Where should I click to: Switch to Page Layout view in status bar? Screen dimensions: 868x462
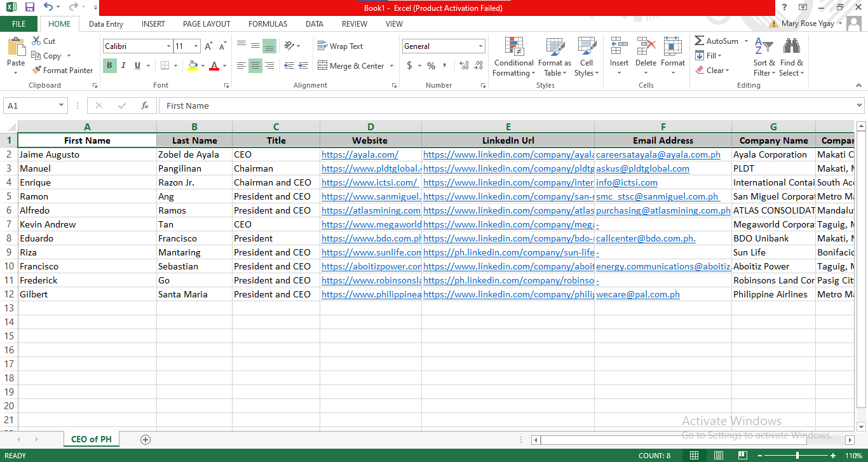pos(718,456)
